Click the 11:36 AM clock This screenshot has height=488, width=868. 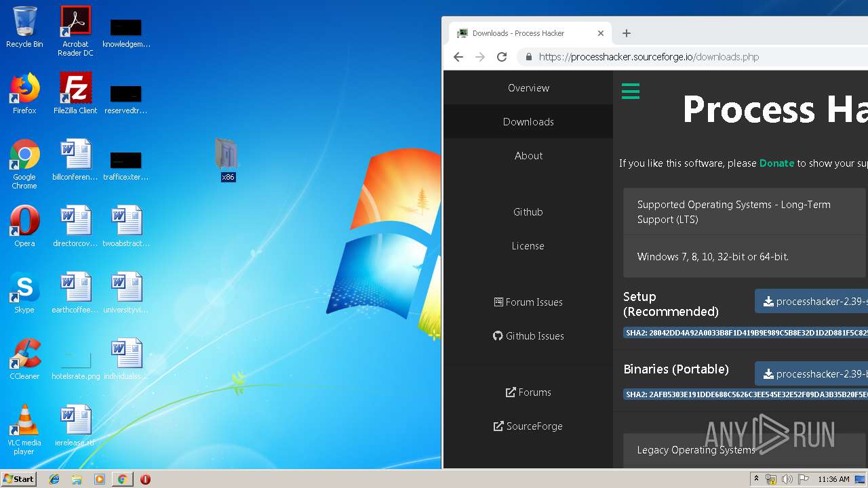833,479
